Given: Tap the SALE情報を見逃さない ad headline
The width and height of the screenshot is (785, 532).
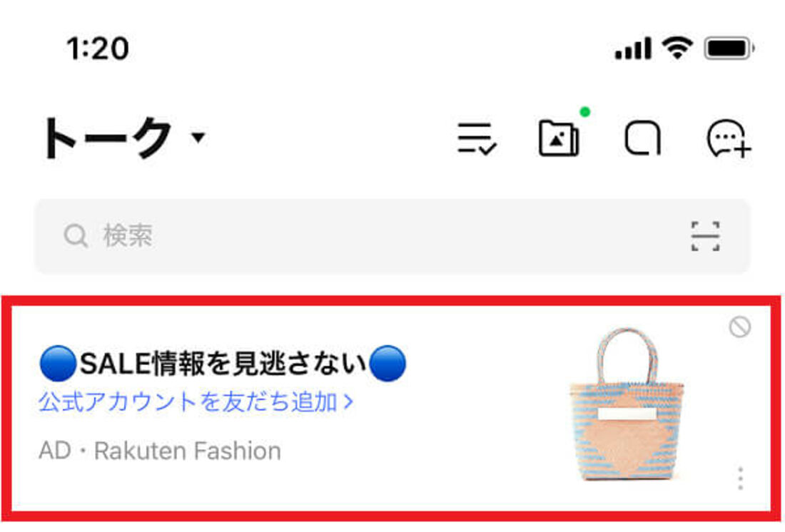Looking at the screenshot, I should pos(223,363).
